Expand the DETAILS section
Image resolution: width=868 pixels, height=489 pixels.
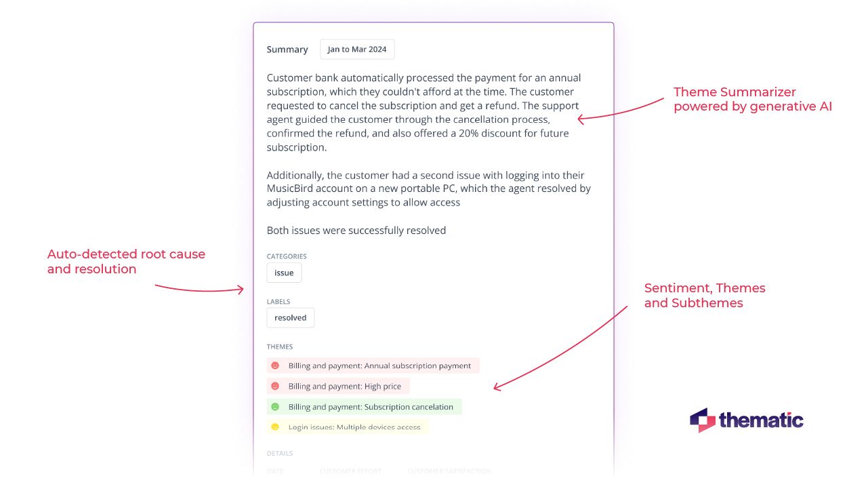(x=280, y=453)
